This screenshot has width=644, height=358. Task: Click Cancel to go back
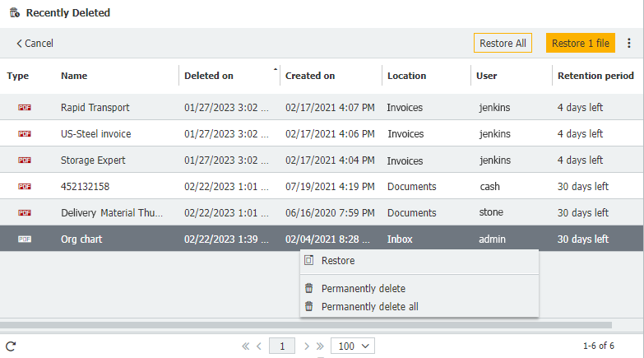[35, 44]
